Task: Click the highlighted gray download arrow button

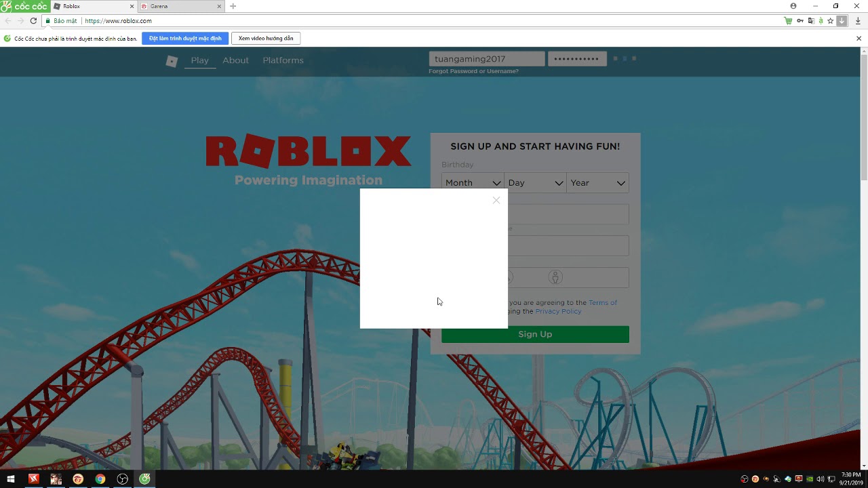Action: (x=842, y=21)
